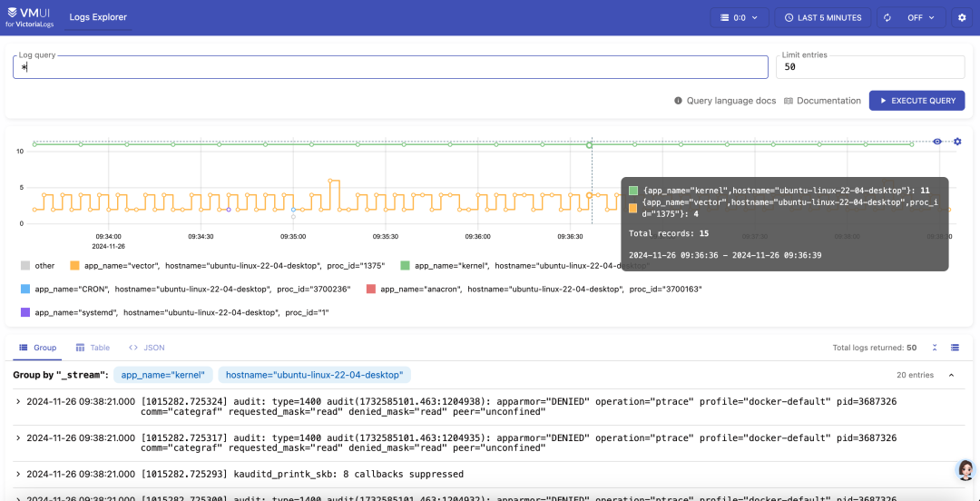
Task: Open the Documentation link
Action: pos(822,101)
